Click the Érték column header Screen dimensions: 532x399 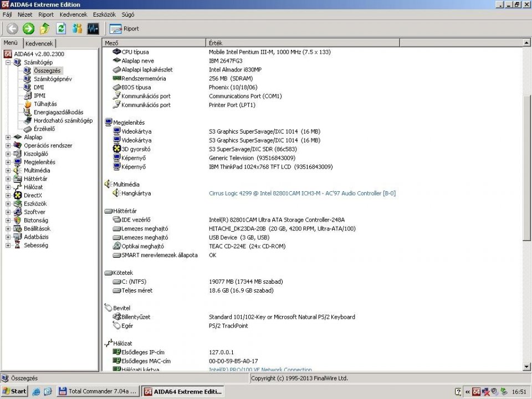click(x=303, y=43)
